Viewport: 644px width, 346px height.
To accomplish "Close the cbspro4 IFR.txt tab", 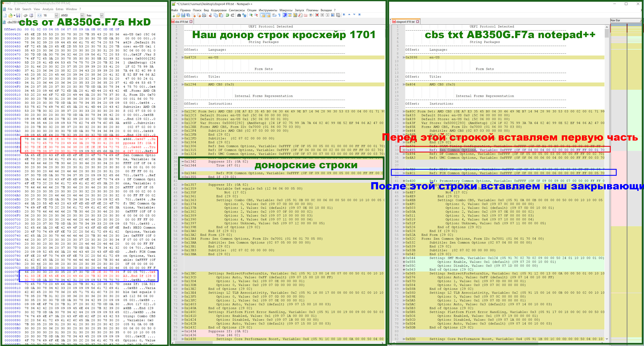I will coord(417,22).
